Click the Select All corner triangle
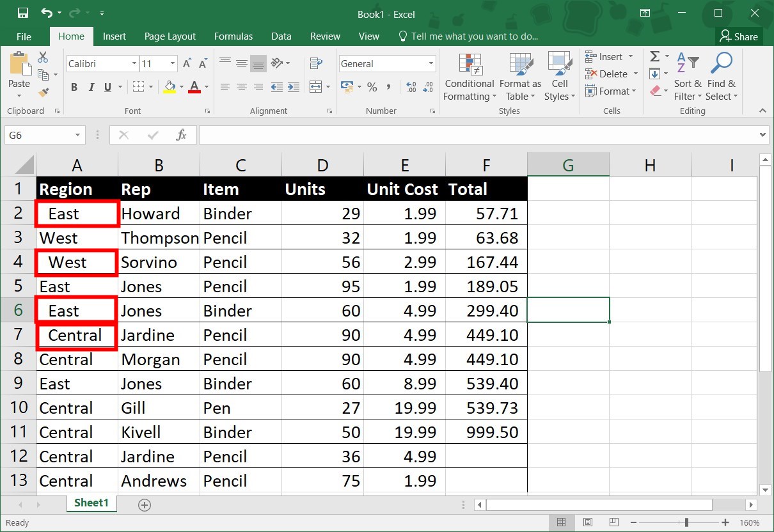The width and height of the screenshot is (774, 532). click(x=24, y=166)
